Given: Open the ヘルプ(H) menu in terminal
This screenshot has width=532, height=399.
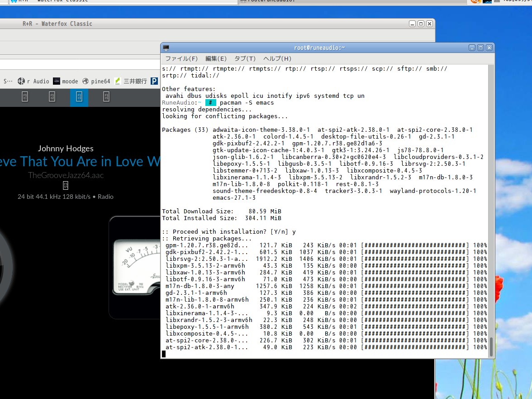Looking at the screenshot, I should pos(277,59).
